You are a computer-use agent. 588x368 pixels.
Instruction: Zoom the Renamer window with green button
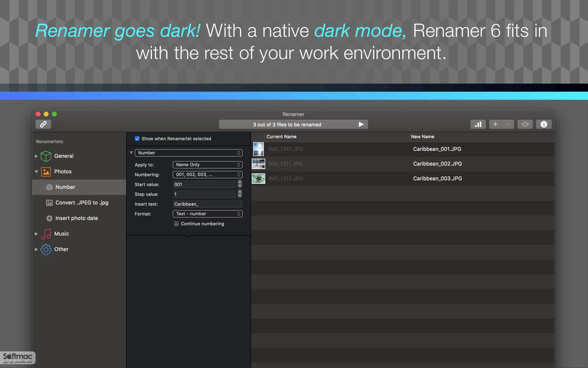coord(54,114)
